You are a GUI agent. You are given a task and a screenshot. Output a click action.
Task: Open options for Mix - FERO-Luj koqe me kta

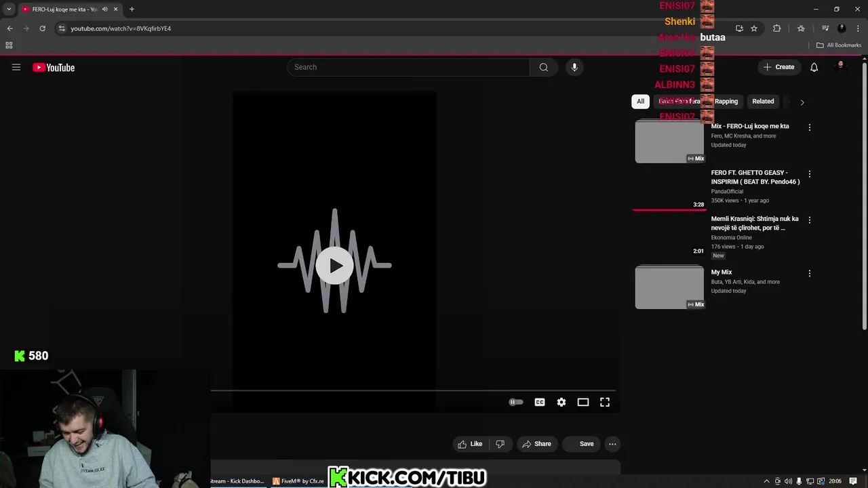pos(809,127)
